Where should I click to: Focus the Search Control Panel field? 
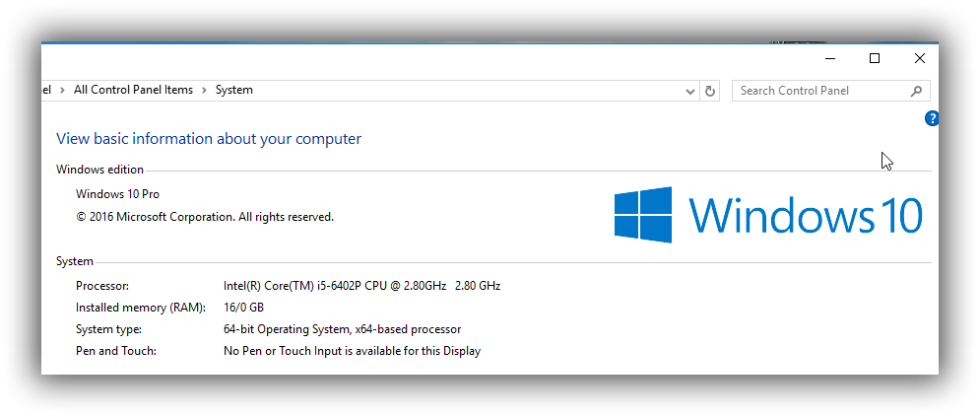822,92
